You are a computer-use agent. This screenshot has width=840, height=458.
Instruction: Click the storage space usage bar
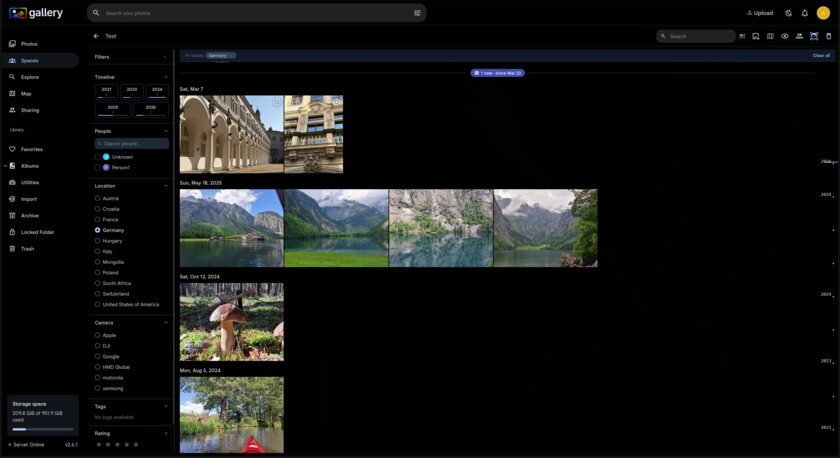43,429
